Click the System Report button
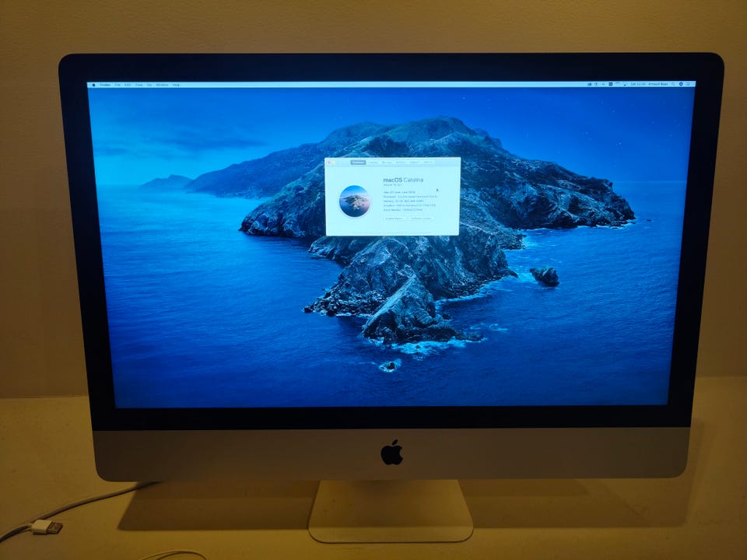The image size is (747, 560). point(395,219)
